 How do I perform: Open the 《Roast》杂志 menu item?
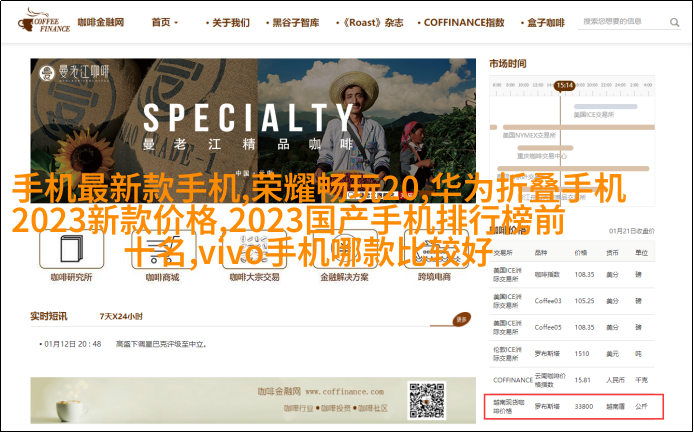(372, 23)
